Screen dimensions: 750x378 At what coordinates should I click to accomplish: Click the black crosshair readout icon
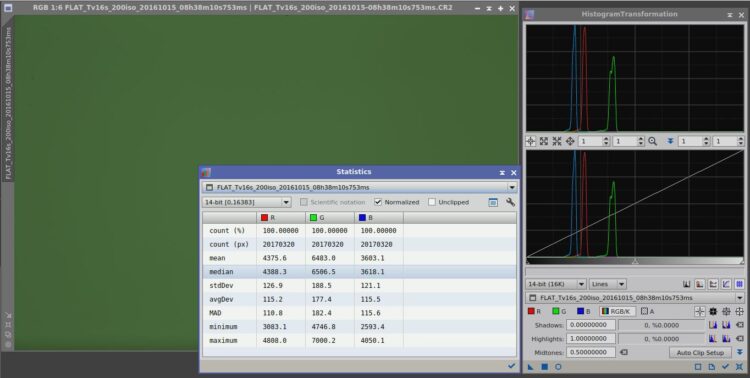(713, 311)
